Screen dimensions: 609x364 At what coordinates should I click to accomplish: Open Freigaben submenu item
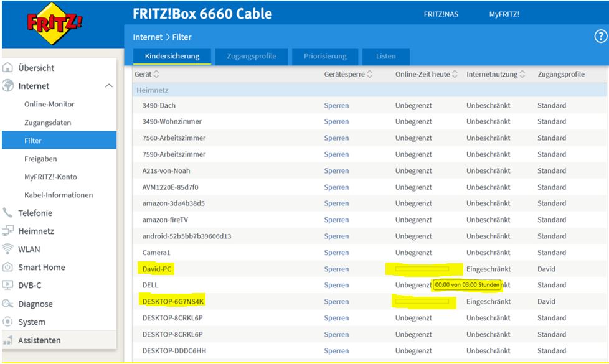[40, 159]
